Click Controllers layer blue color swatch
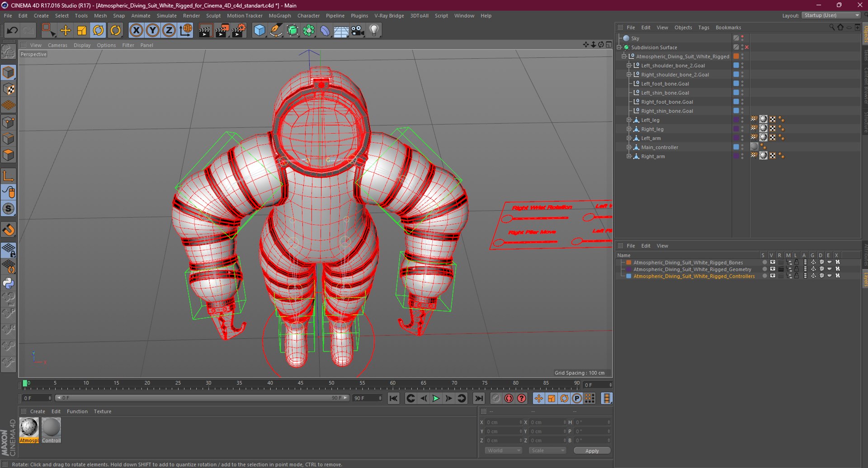 pyautogui.click(x=628, y=276)
